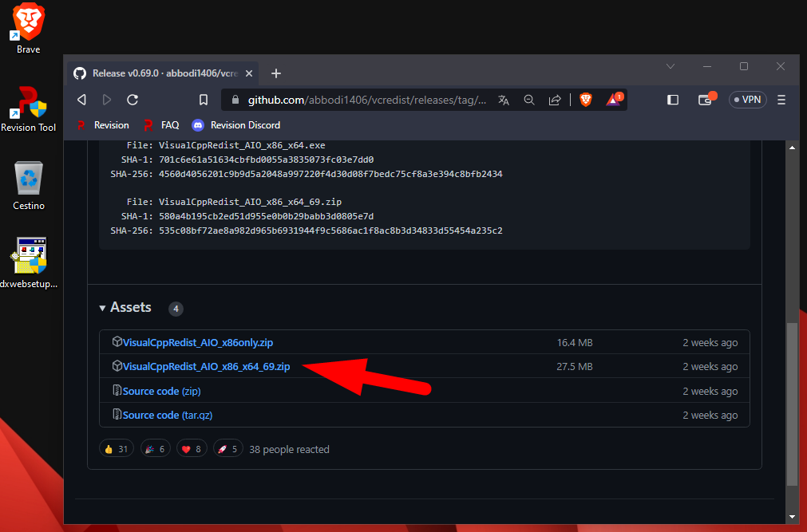Viewport: 807px width, 532px height.
Task: Download Source code (zip)
Action: click(161, 392)
